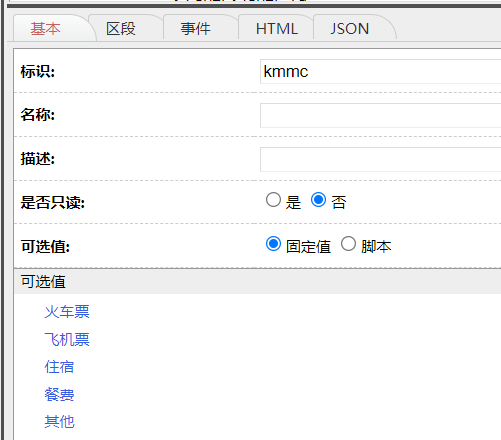Click the 住宿 option link
This screenshot has height=440, width=501.
[x=59, y=367]
